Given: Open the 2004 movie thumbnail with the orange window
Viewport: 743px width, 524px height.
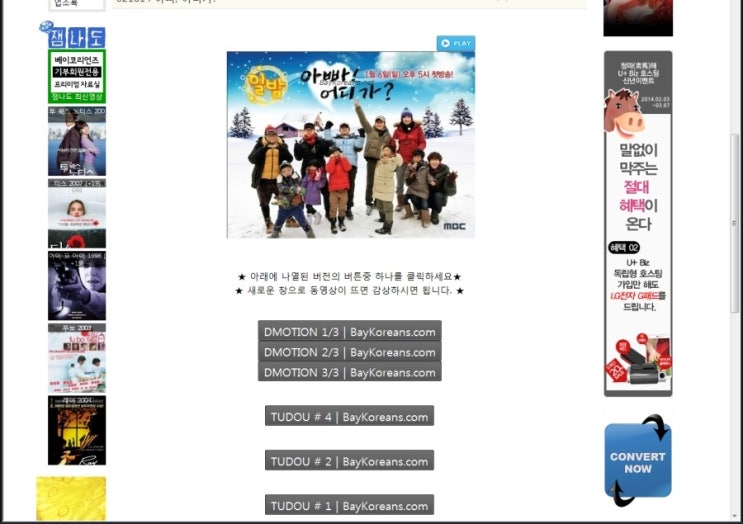Looking at the screenshot, I should [x=77, y=431].
